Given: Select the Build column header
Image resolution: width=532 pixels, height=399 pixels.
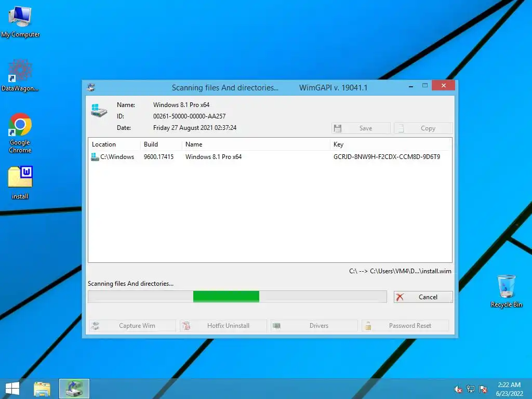Looking at the screenshot, I should tap(161, 144).
